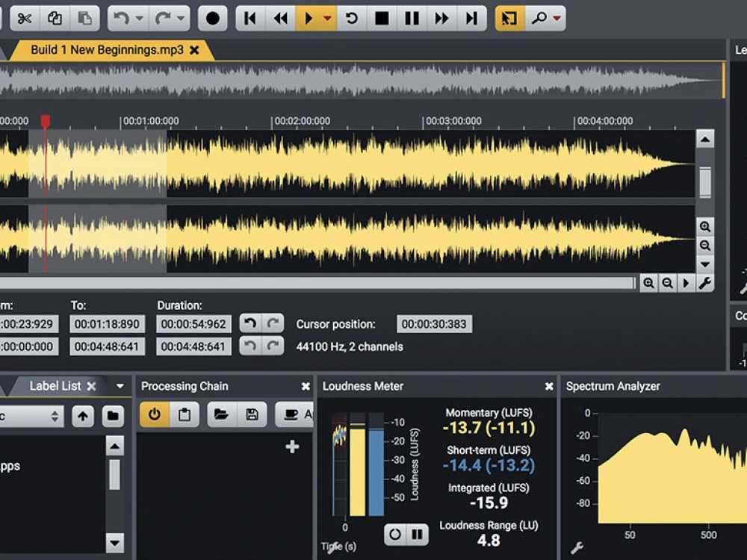747x560 pixels.
Task: Click the vertical scroll down arrow beside waveform
Action: tap(705, 264)
